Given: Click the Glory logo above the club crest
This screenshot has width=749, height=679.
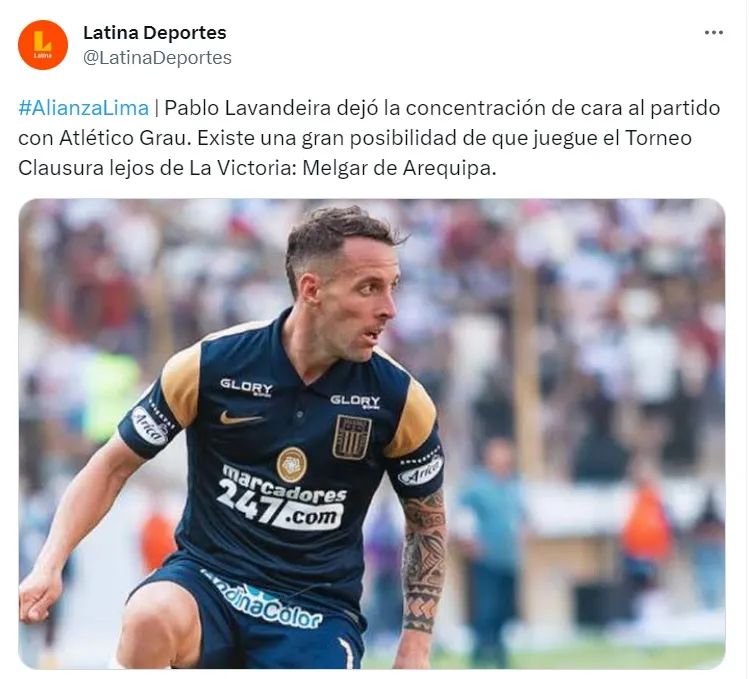Looking at the screenshot, I should click(x=355, y=401).
